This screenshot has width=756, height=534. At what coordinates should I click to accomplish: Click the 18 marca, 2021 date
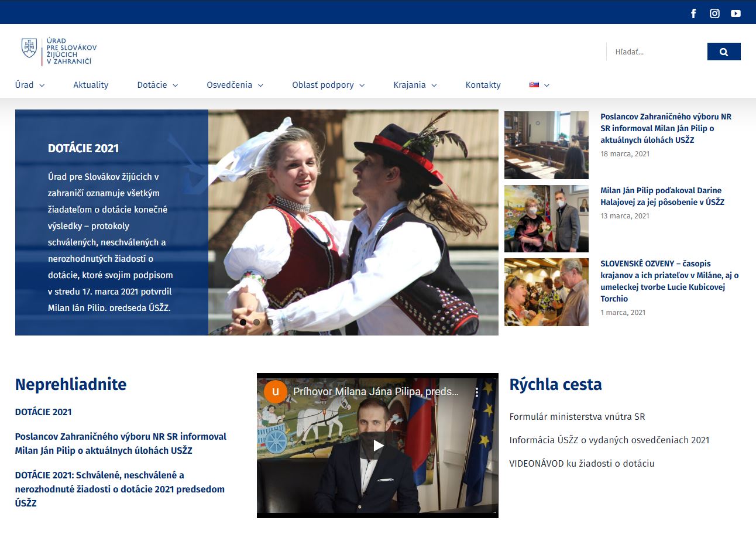tap(625, 154)
